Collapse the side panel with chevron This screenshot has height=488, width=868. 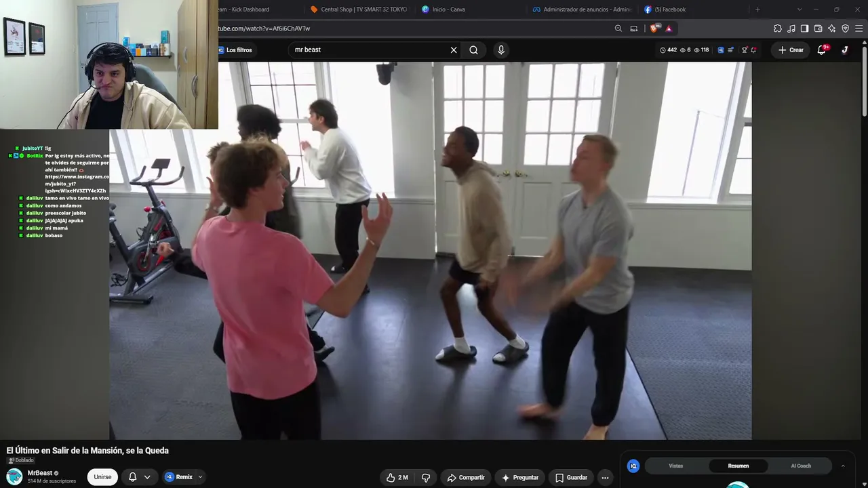(843, 466)
